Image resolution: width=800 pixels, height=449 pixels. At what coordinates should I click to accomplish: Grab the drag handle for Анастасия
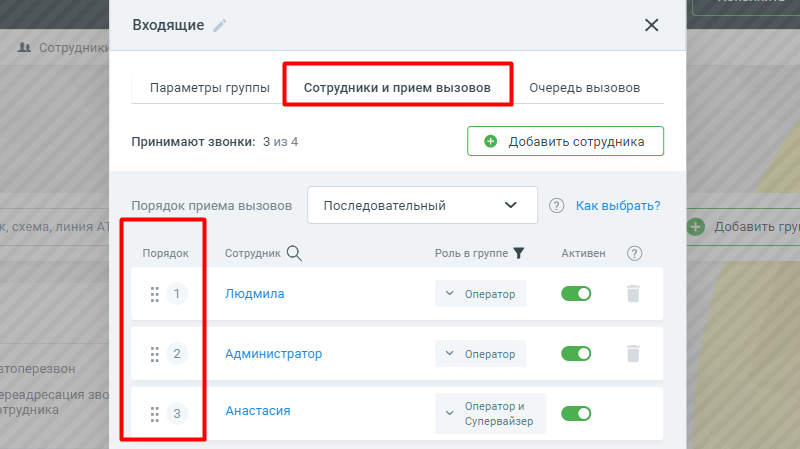155,414
